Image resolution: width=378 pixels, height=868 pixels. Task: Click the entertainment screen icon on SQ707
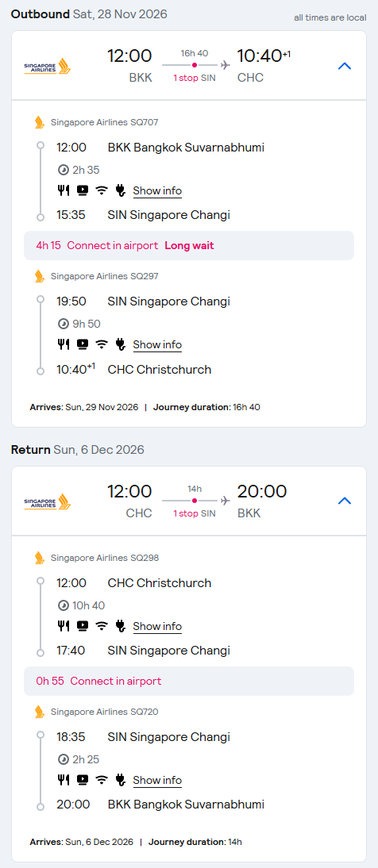tap(82, 190)
